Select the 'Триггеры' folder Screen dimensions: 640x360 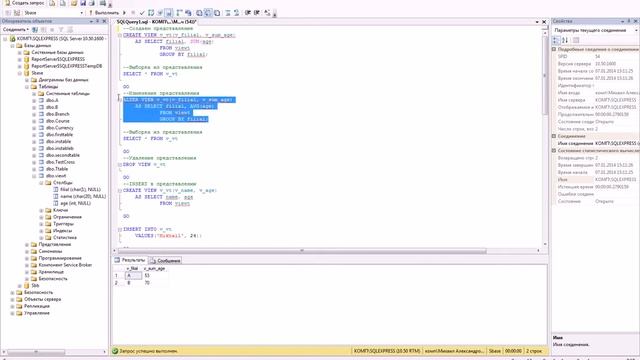pyautogui.click(x=63, y=224)
